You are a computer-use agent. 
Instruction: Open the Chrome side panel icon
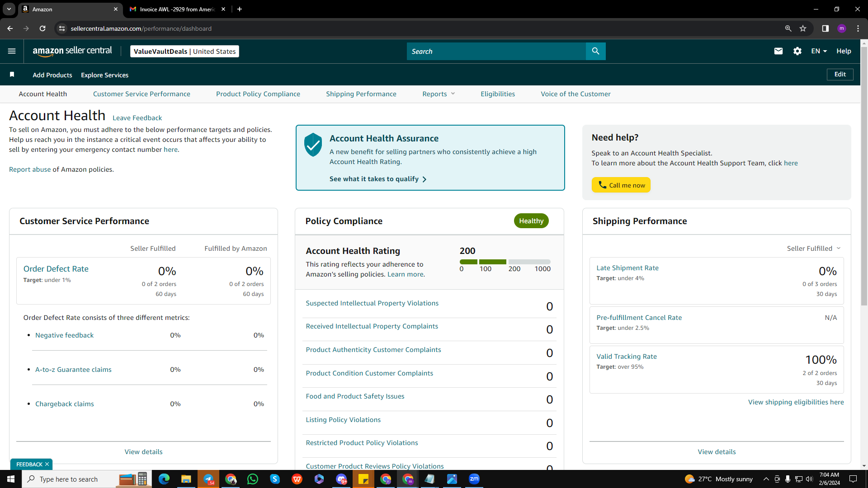[825, 28]
